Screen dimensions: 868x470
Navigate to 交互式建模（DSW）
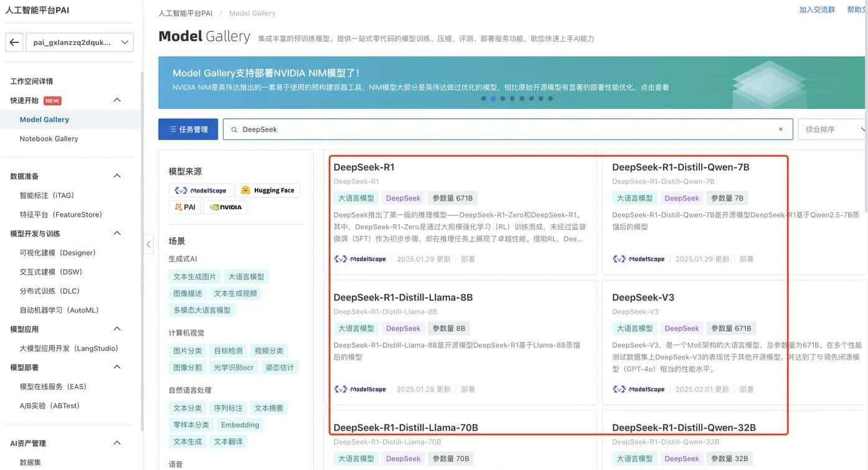(51, 272)
